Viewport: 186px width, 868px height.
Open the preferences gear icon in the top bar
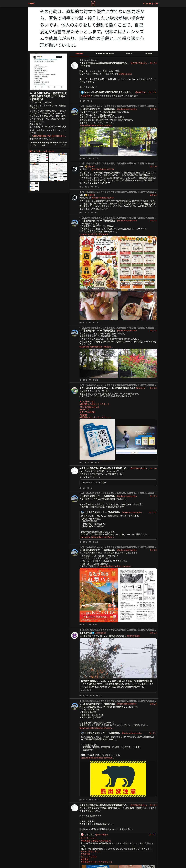coord(157,4)
